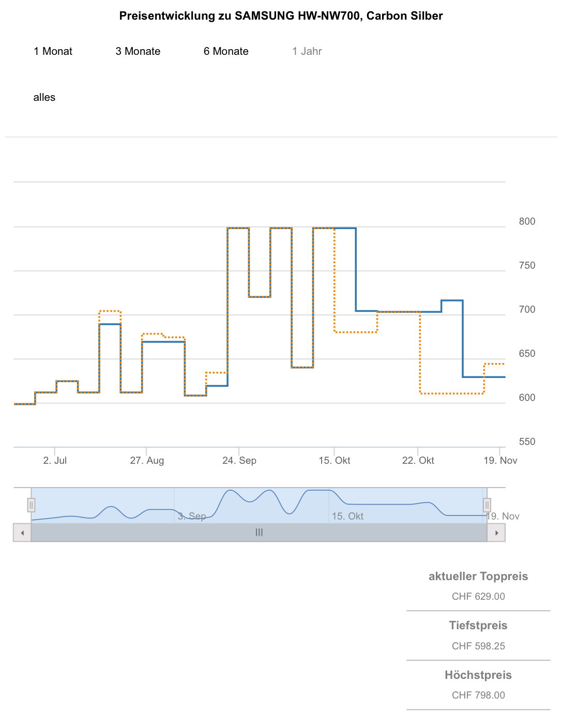The height and width of the screenshot is (728, 562).
Task: Click the Höchstpreis CHF 798.00 value
Action: [478, 695]
